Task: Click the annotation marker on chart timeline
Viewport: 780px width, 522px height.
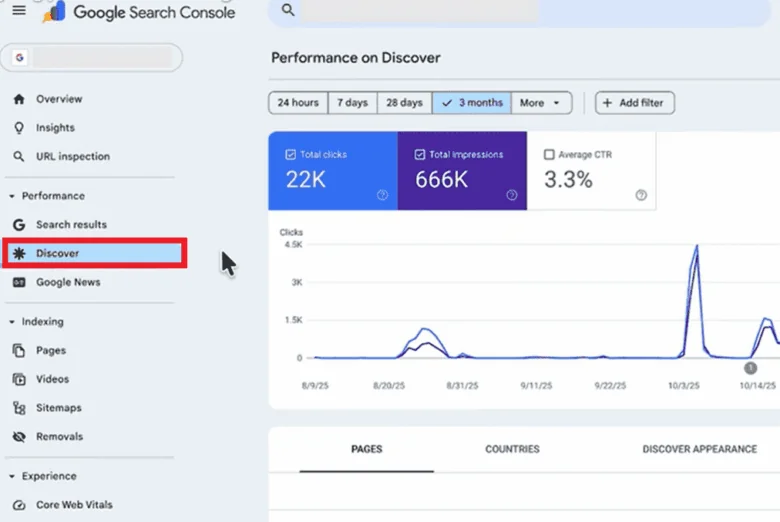Action: tap(750, 368)
